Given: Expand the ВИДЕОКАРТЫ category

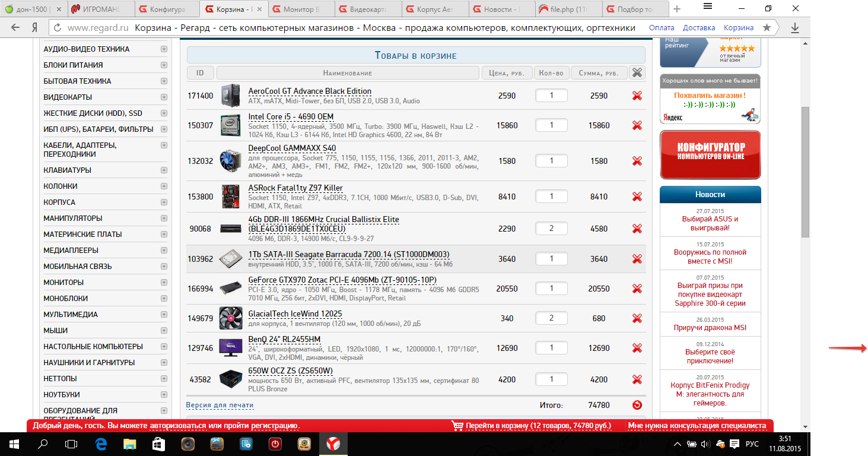Looking at the screenshot, I should (164, 97).
